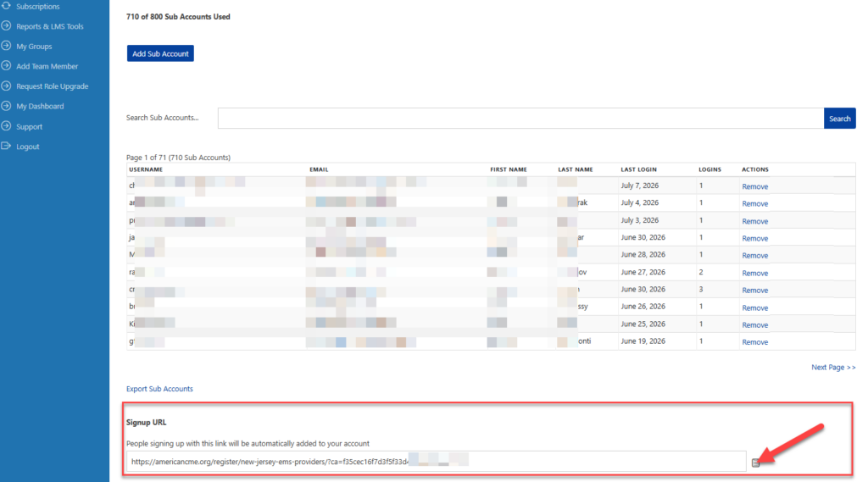868x482 pixels.
Task: Click the Support arrow icon
Action: tap(6, 125)
